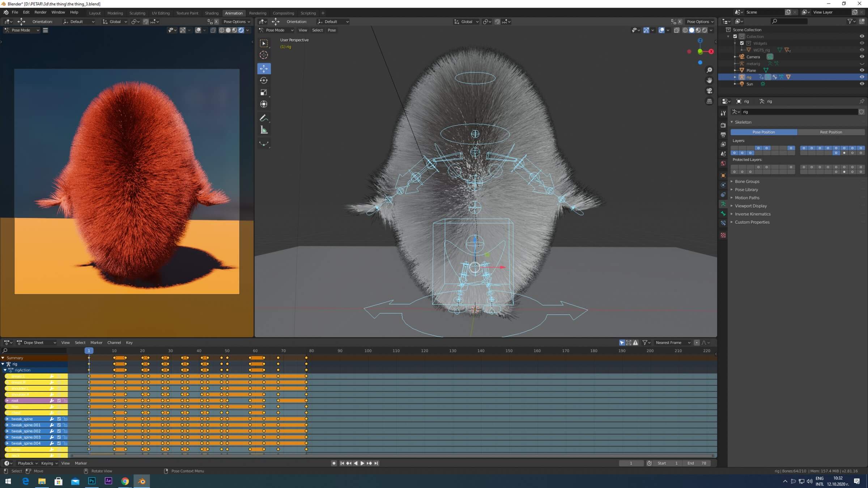Toggle visibility of Camera in outliner
Screen dimensions: 868x488
pyautogui.click(x=862, y=57)
